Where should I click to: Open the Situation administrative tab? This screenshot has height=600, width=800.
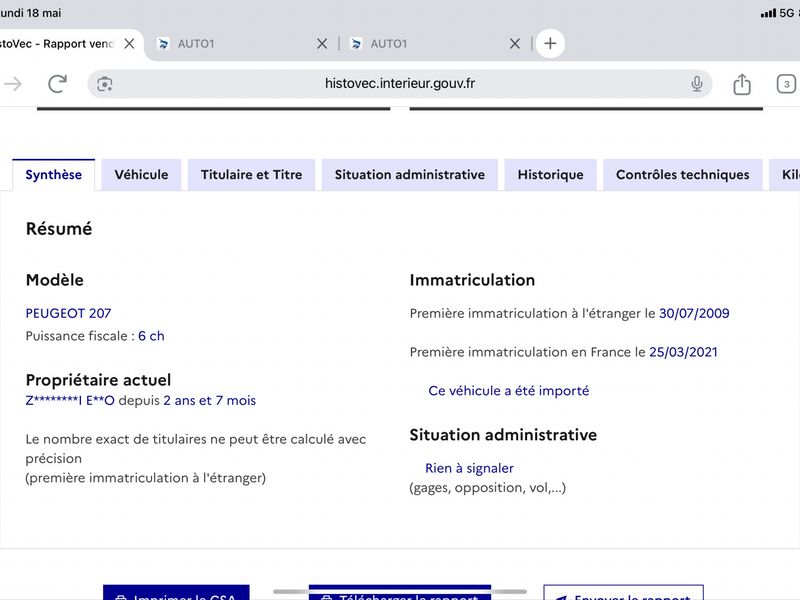click(x=410, y=175)
